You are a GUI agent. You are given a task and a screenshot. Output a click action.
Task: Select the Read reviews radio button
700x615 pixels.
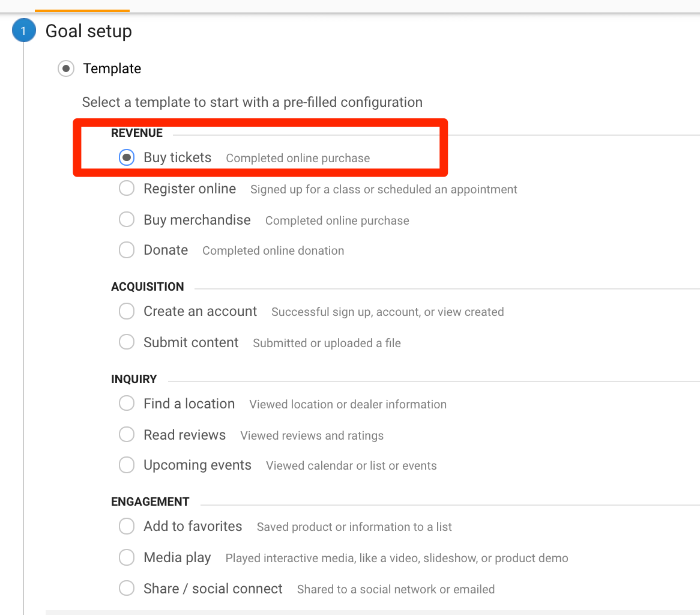click(x=127, y=434)
